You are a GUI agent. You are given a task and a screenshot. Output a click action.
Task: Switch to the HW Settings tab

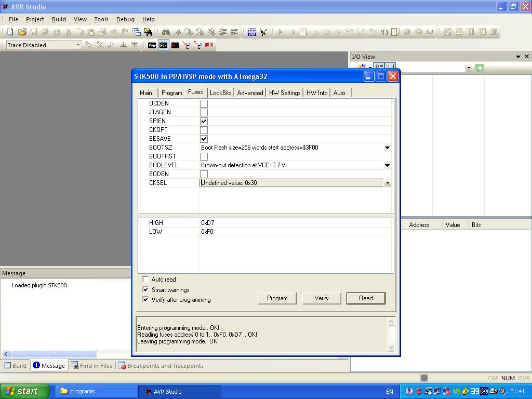(285, 93)
